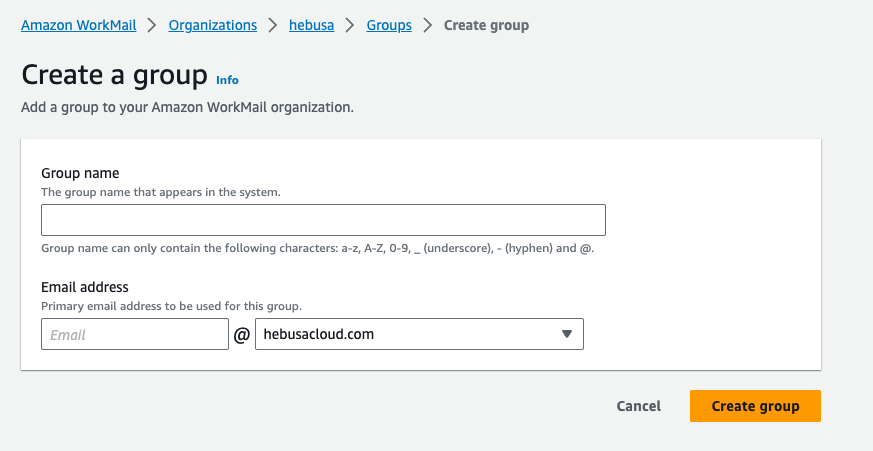873x451 pixels.
Task: Click the 'Create a group' page heading
Action: 114,75
